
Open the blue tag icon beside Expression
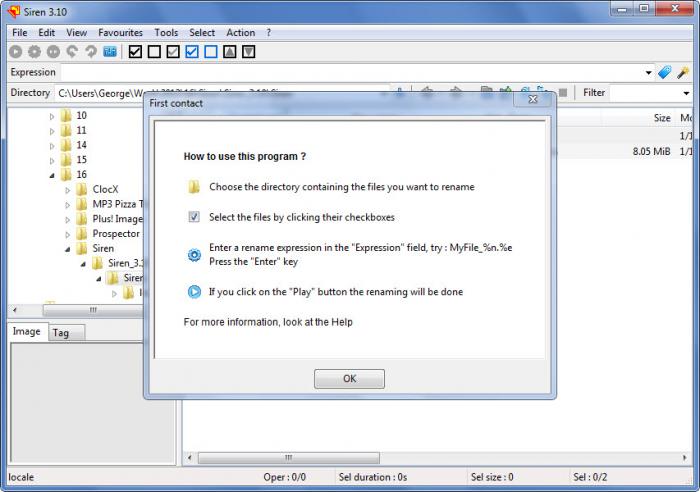pyautogui.click(x=665, y=72)
